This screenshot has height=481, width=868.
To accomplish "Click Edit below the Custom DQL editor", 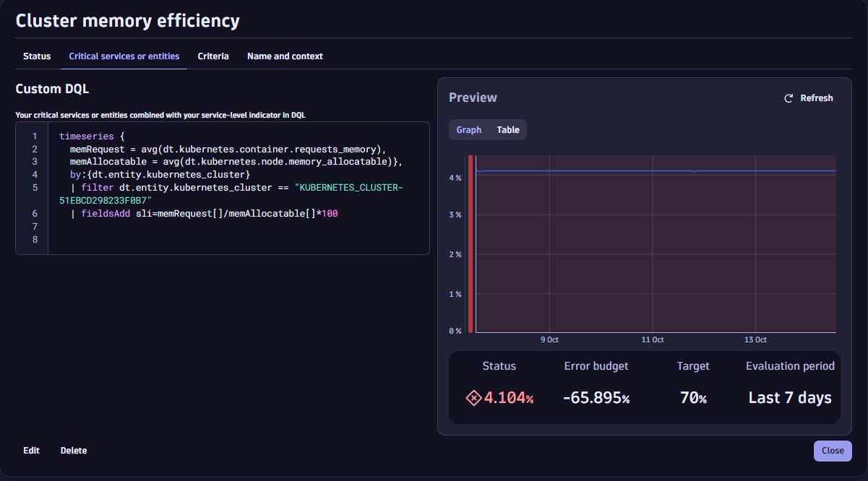I will (x=31, y=450).
